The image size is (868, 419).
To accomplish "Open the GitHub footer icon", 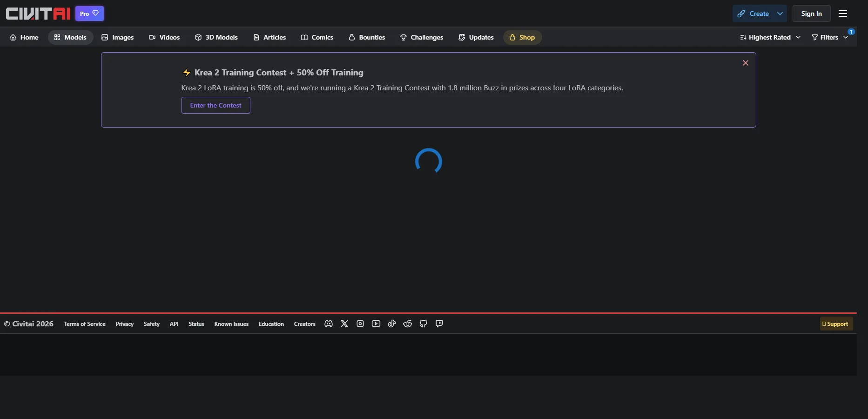I will [x=424, y=324].
